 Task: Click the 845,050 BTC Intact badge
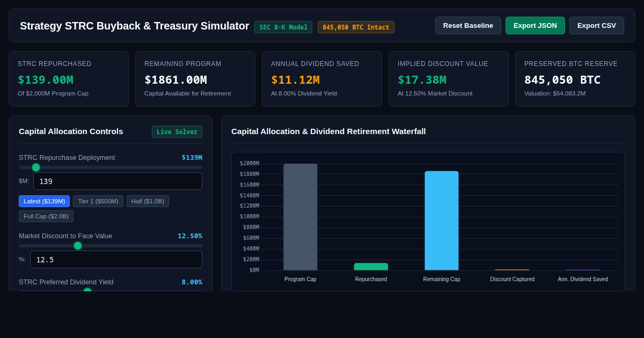coord(356,27)
